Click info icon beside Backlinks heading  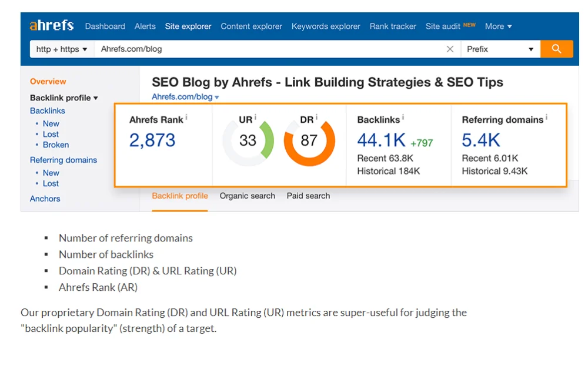403,117
